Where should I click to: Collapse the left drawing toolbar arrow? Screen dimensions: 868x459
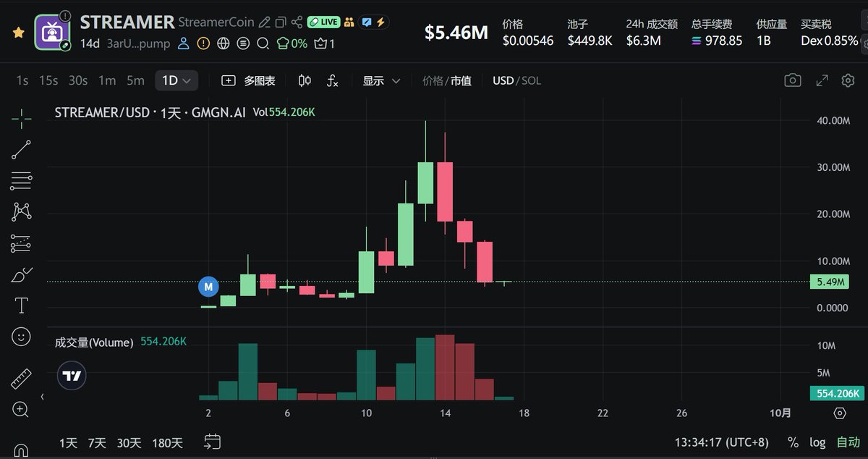(x=41, y=397)
